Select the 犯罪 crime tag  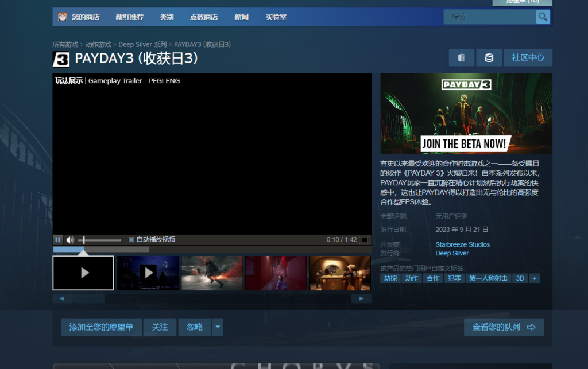coord(454,278)
